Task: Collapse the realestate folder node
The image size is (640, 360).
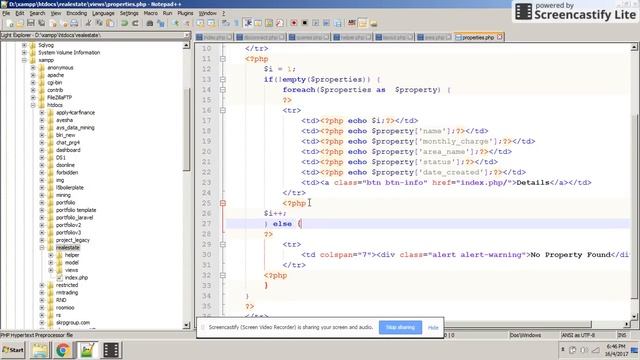Action: pyautogui.click(x=42, y=247)
